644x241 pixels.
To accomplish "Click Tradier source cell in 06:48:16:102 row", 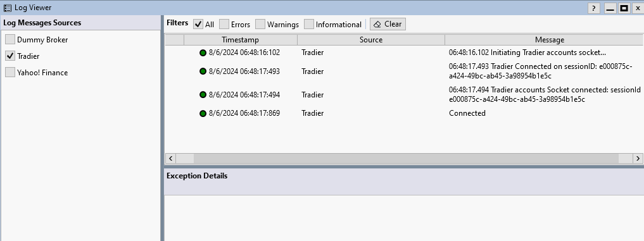I will pyautogui.click(x=313, y=53).
